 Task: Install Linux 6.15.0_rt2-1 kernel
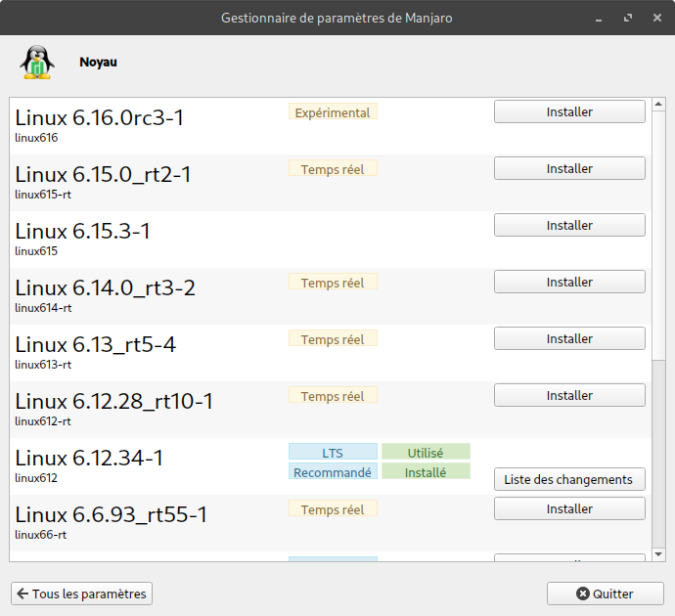tap(569, 168)
